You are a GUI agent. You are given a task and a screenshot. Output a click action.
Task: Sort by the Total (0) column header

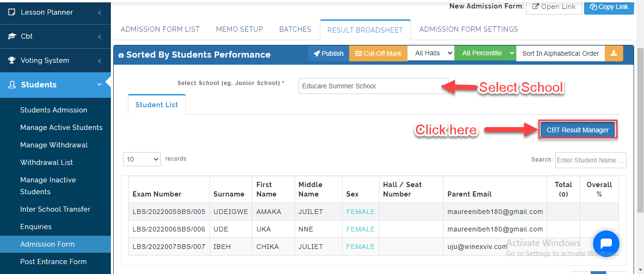pyautogui.click(x=563, y=189)
